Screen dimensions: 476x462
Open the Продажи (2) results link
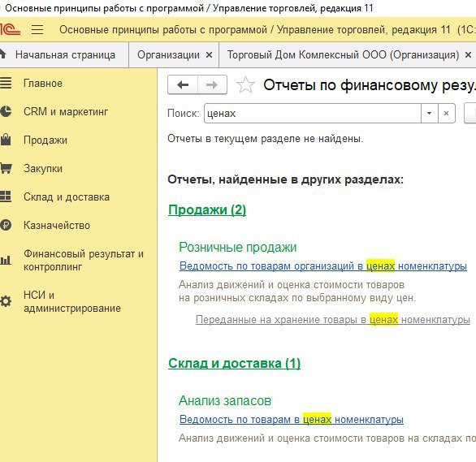(207, 210)
